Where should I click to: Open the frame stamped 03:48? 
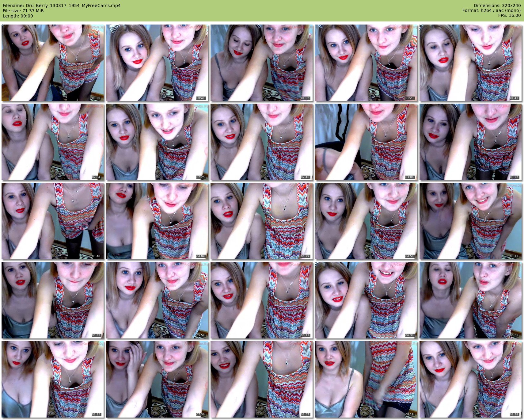52,221
